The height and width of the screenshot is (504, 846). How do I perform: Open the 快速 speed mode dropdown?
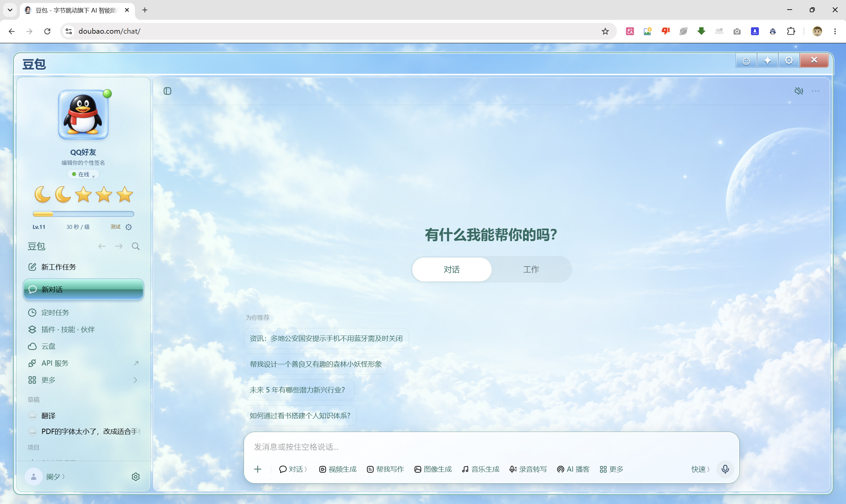[700, 469]
